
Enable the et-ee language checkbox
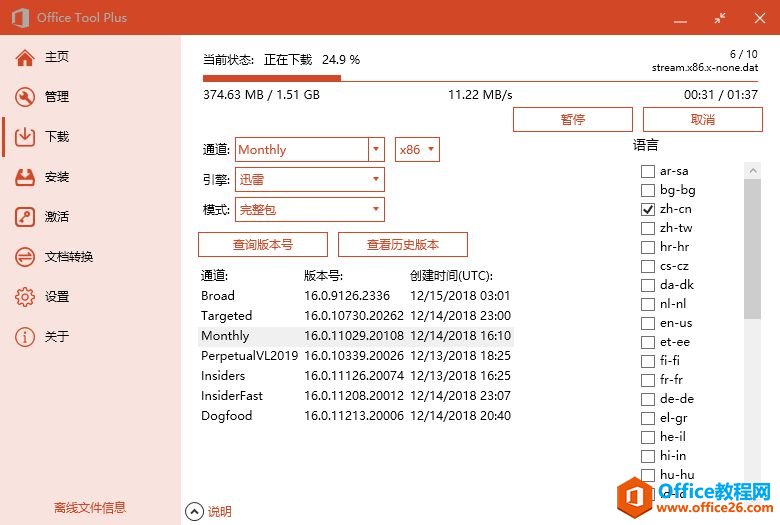coord(648,342)
